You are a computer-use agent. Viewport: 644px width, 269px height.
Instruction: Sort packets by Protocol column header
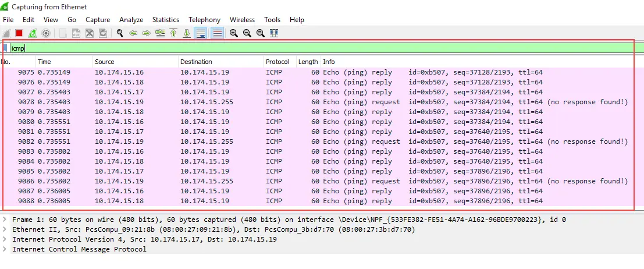point(277,62)
